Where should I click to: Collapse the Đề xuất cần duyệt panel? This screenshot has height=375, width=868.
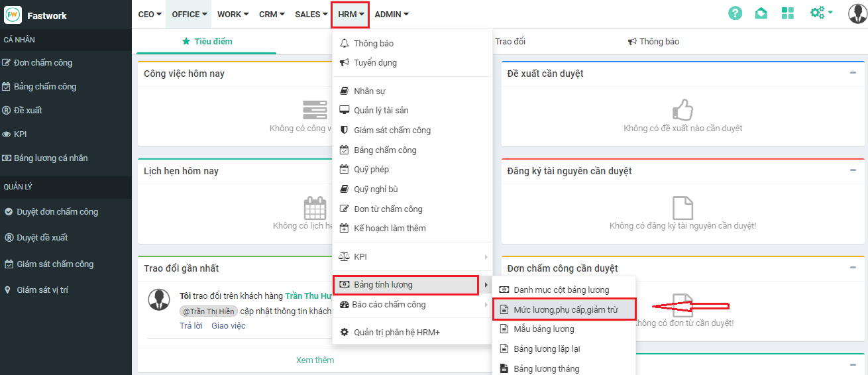(x=853, y=73)
